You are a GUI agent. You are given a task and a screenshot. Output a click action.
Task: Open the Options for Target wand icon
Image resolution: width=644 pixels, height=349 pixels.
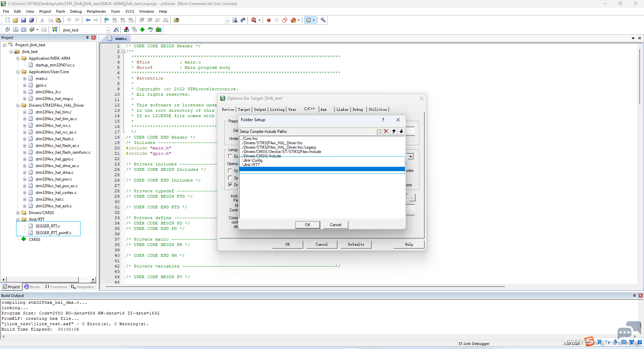click(116, 30)
